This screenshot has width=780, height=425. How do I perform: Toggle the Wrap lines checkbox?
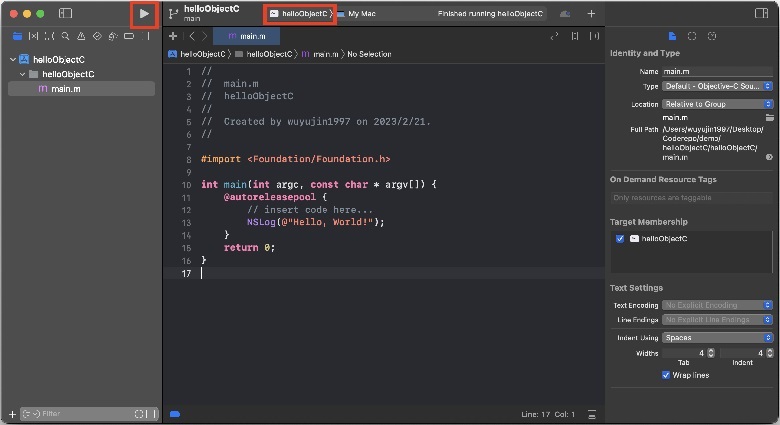point(666,375)
